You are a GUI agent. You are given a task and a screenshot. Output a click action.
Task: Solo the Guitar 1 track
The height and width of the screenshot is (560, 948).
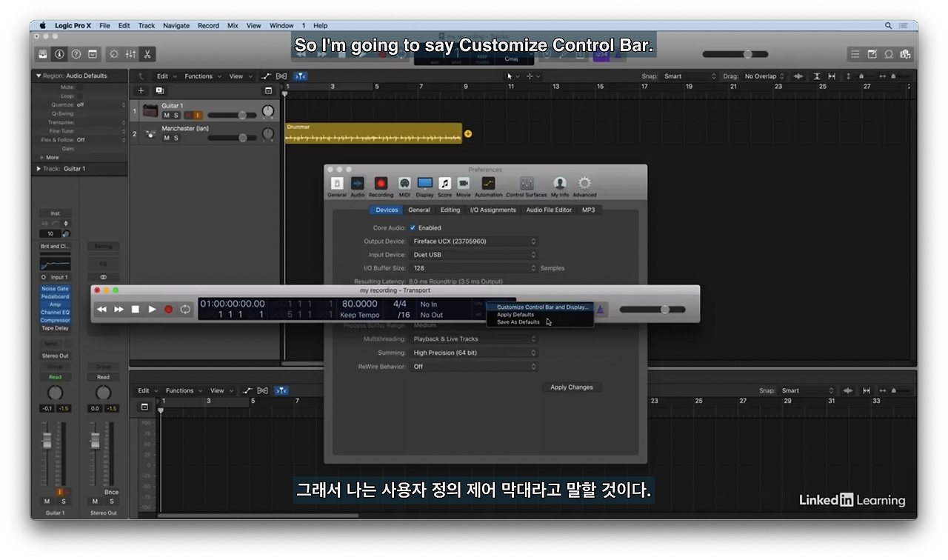pyautogui.click(x=176, y=116)
